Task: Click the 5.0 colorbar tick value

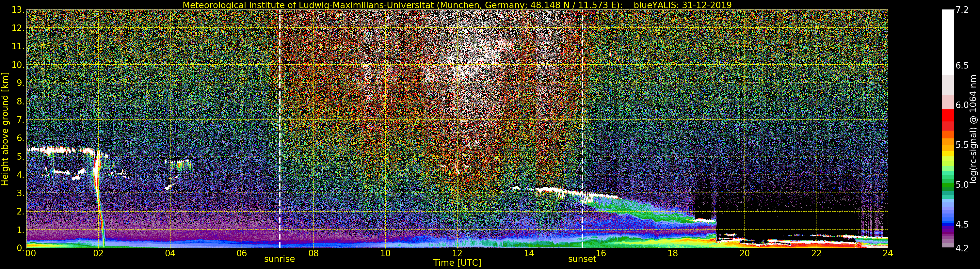Action: click(962, 185)
